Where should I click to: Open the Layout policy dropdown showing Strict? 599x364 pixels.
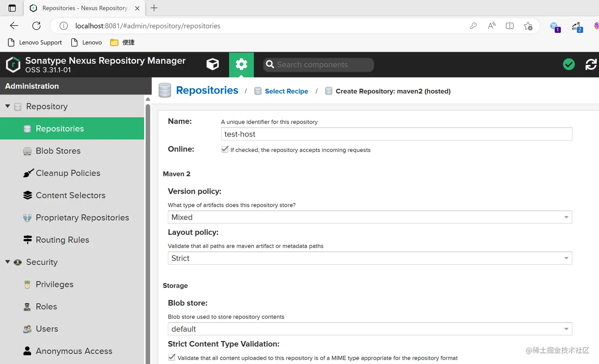(370, 258)
